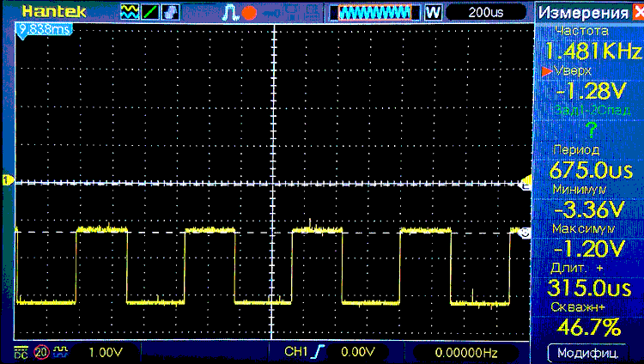
Task: Click the Модифиц. button
Action: tap(587, 353)
